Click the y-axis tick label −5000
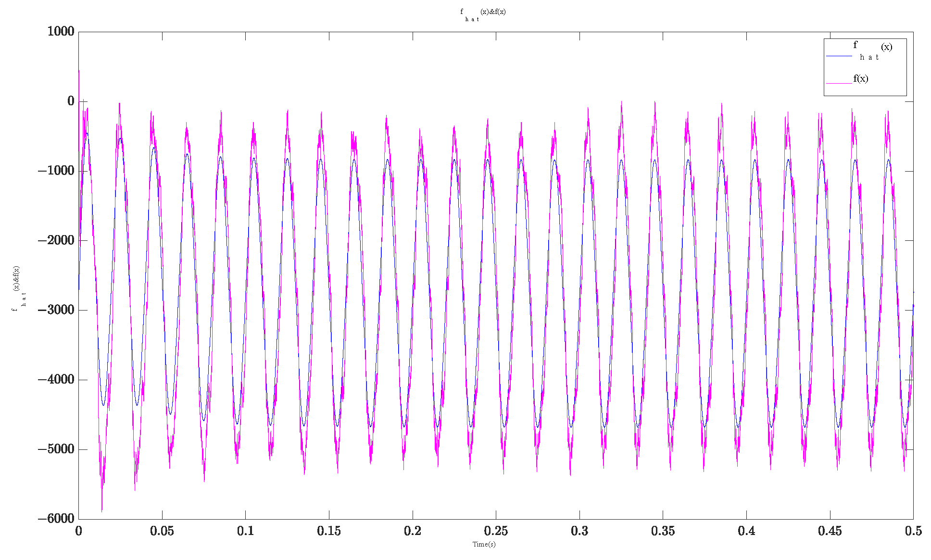 tap(57, 449)
